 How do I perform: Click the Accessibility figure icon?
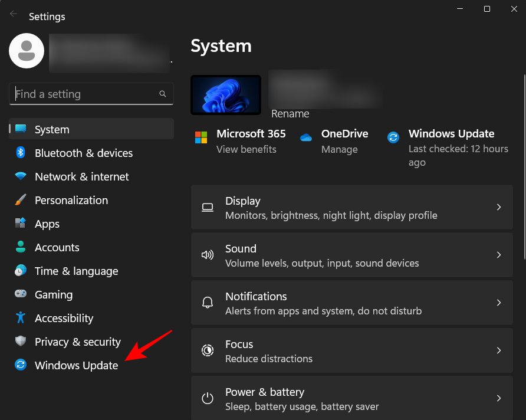[x=21, y=317]
